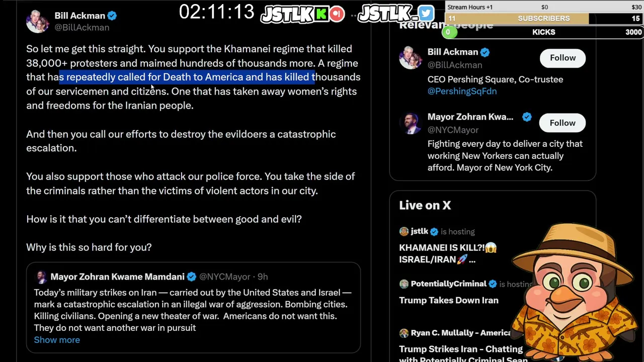644x362 pixels.
Task: Follow Mayor Zohran Kwame Mamdani in sidebar
Action: 562,123
